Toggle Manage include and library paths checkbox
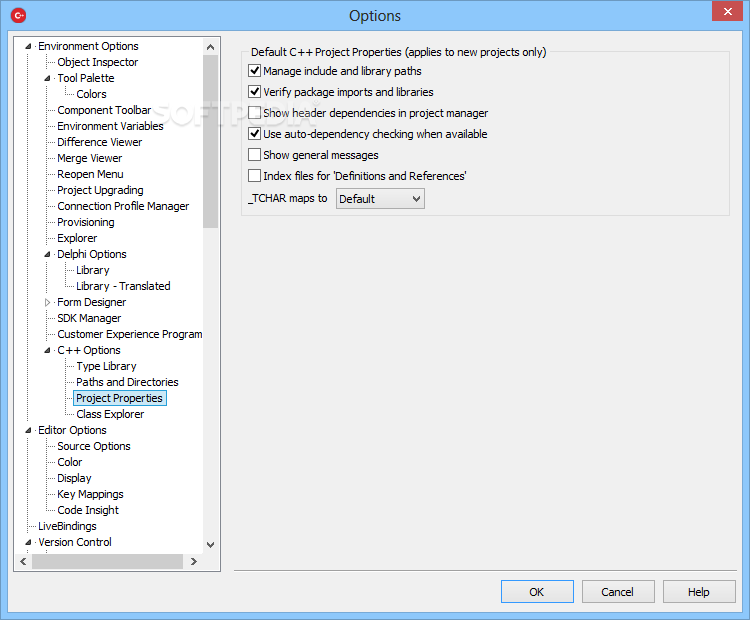Image resolution: width=750 pixels, height=620 pixels. 254,71
